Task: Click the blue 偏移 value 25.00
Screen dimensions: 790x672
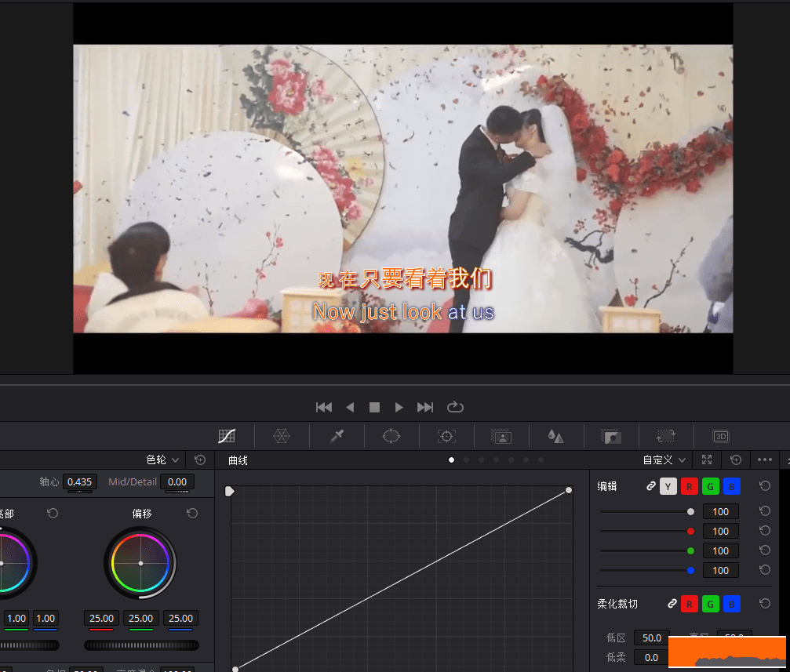Action: click(180, 618)
